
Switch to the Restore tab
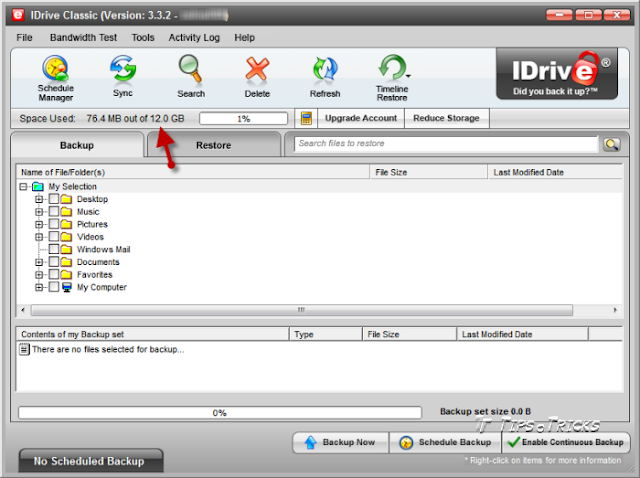[x=213, y=145]
